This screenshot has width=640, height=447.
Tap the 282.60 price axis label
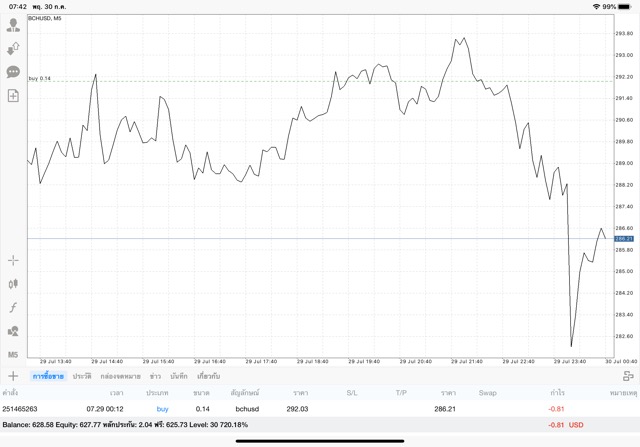(624, 336)
